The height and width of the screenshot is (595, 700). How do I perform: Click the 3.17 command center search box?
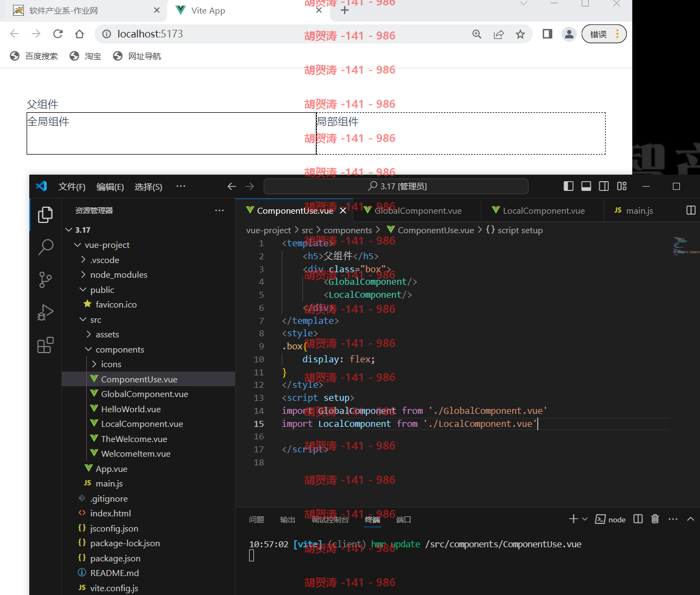pyautogui.click(x=396, y=186)
